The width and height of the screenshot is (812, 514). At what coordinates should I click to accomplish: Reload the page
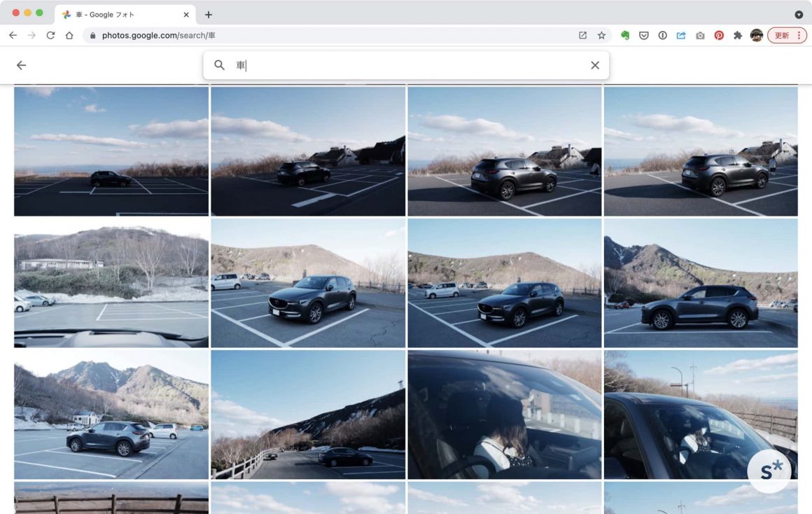coord(50,35)
